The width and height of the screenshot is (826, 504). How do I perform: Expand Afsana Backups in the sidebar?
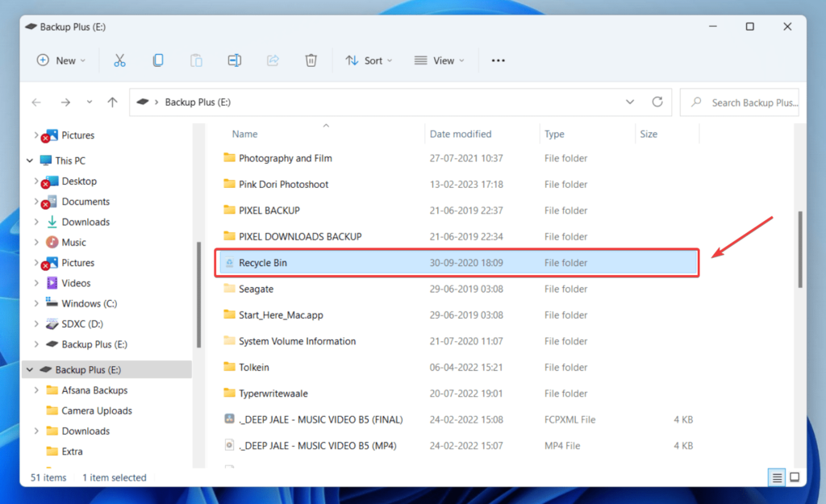point(35,389)
